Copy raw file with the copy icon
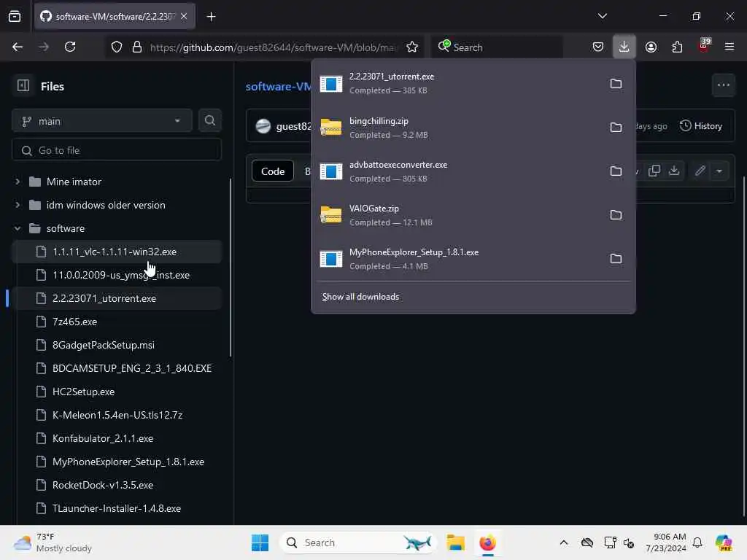This screenshot has height=560, width=747. (654, 171)
